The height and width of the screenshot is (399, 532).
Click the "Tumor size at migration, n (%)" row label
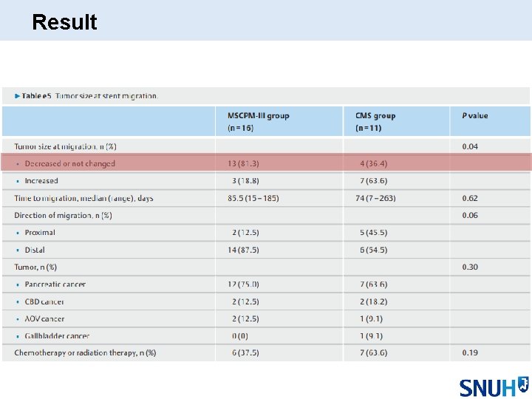point(65,146)
